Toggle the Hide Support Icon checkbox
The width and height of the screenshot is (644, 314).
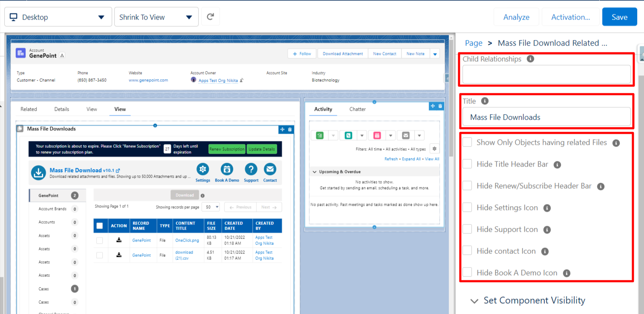[x=468, y=229]
